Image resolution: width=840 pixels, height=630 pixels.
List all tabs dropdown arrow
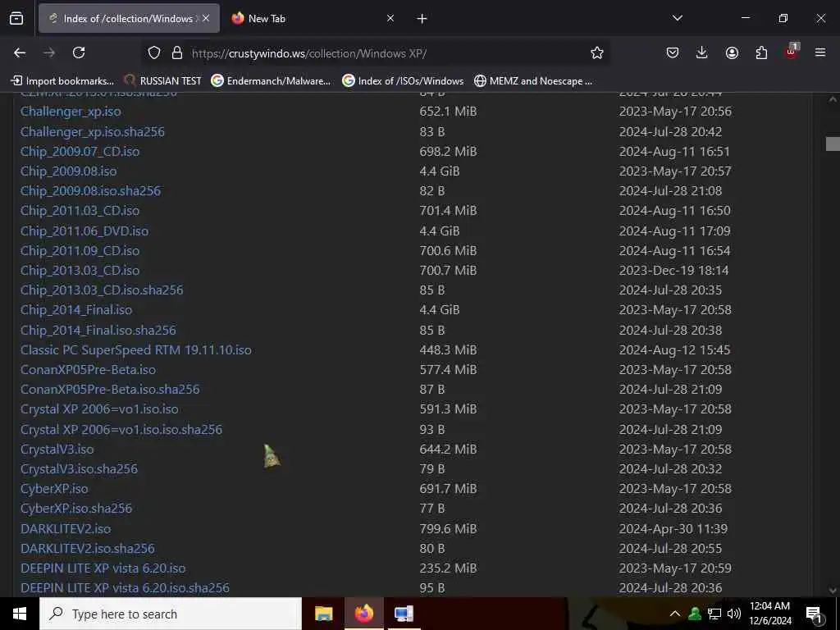tap(677, 18)
